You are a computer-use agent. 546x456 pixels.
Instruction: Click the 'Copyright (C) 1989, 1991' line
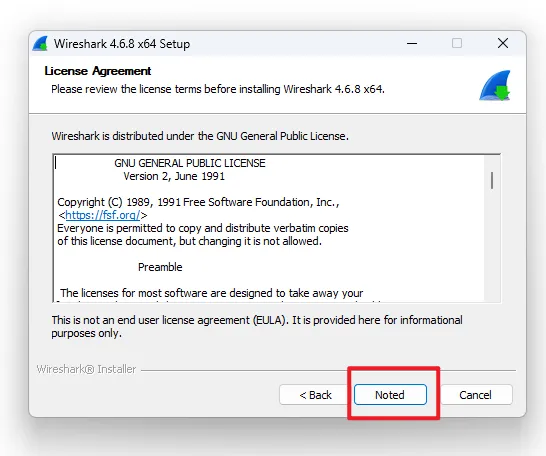198,202
